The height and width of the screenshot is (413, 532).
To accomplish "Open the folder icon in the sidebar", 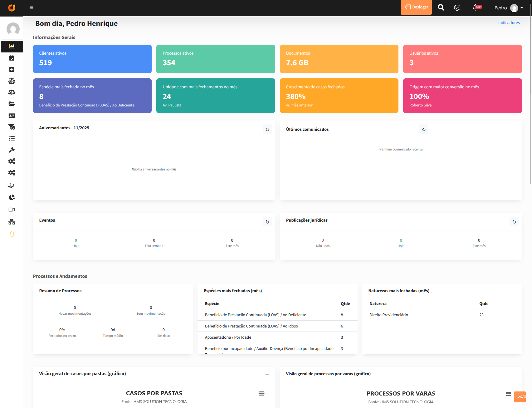I will 12,104.
